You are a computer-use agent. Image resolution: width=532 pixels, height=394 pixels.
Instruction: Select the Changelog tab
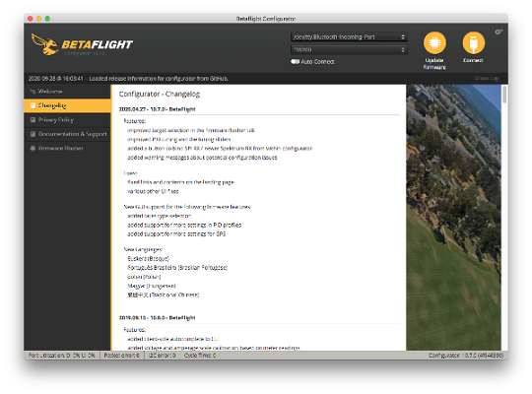pyautogui.click(x=68, y=105)
